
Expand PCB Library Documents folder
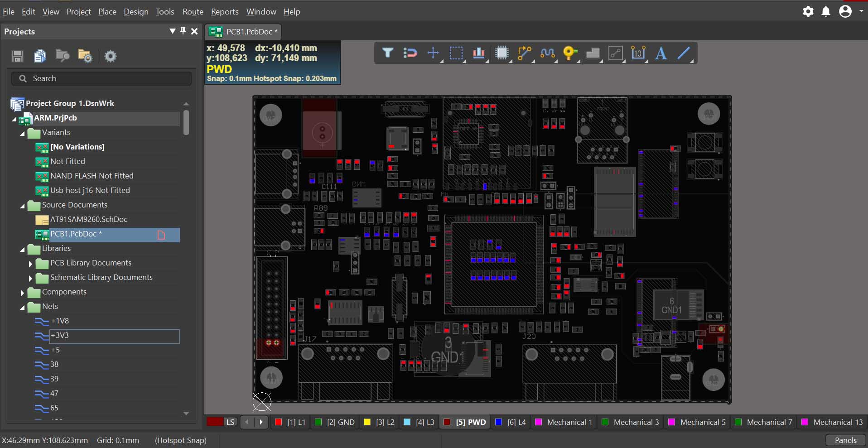coord(30,264)
